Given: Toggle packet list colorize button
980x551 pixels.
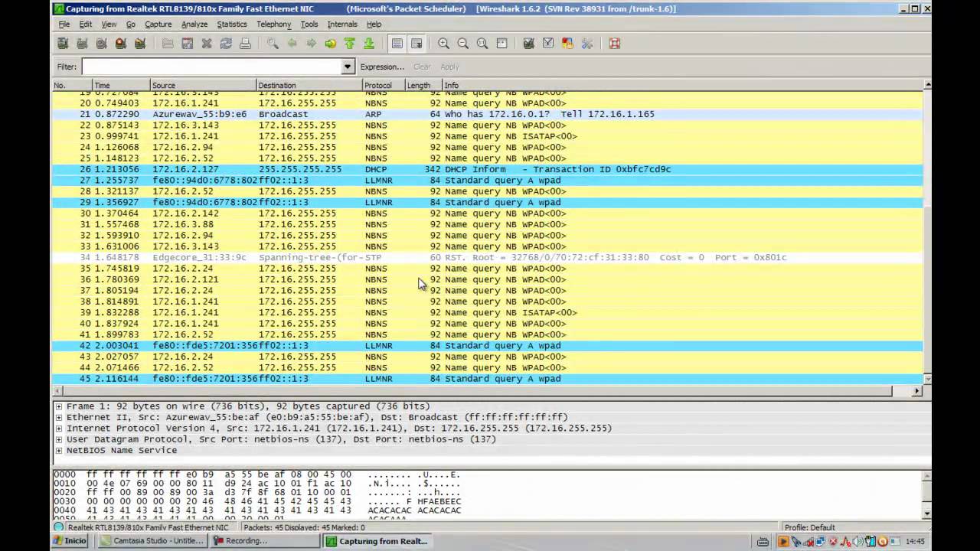Looking at the screenshot, I should pos(397,44).
